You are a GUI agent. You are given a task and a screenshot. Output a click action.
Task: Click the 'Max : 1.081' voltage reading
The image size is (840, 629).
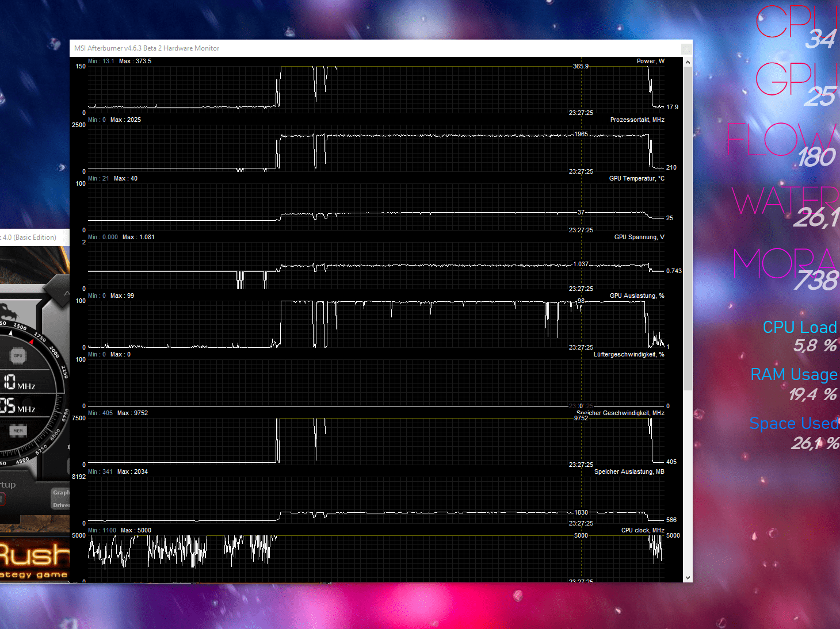(x=139, y=237)
